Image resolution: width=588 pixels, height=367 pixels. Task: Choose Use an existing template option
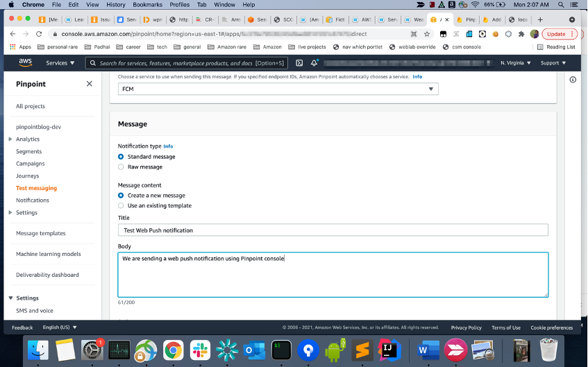121,205
